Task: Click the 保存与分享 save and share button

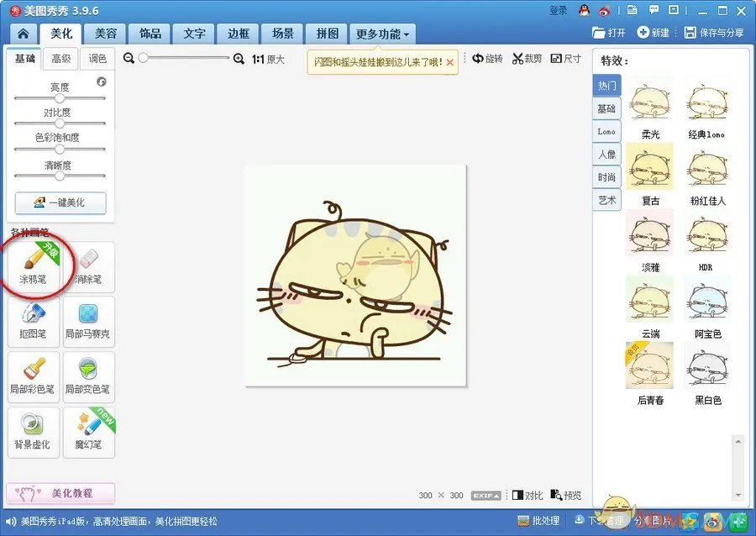Action: tap(713, 33)
